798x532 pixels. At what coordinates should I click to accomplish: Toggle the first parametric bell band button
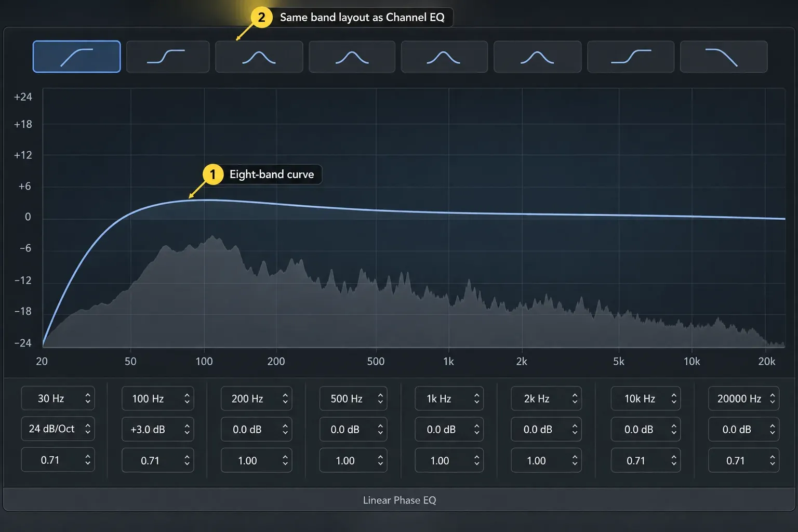[x=259, y=57]
